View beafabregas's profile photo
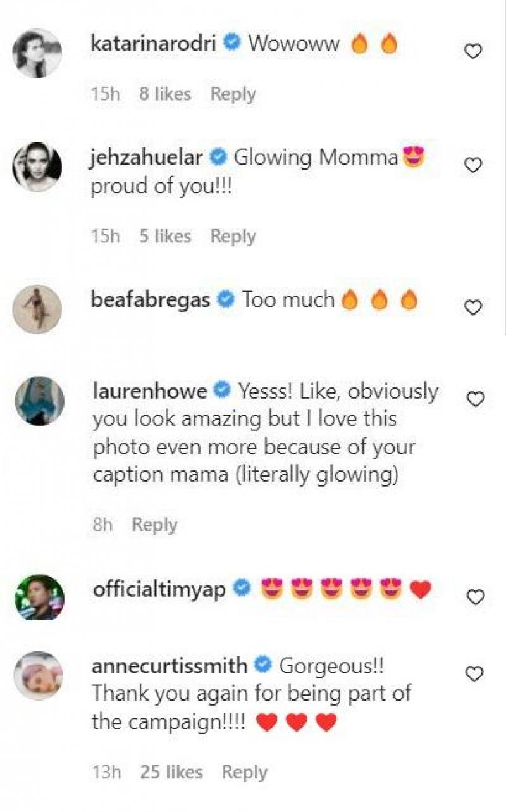This screenshot has width=506, height=812. tap(37, 309)
